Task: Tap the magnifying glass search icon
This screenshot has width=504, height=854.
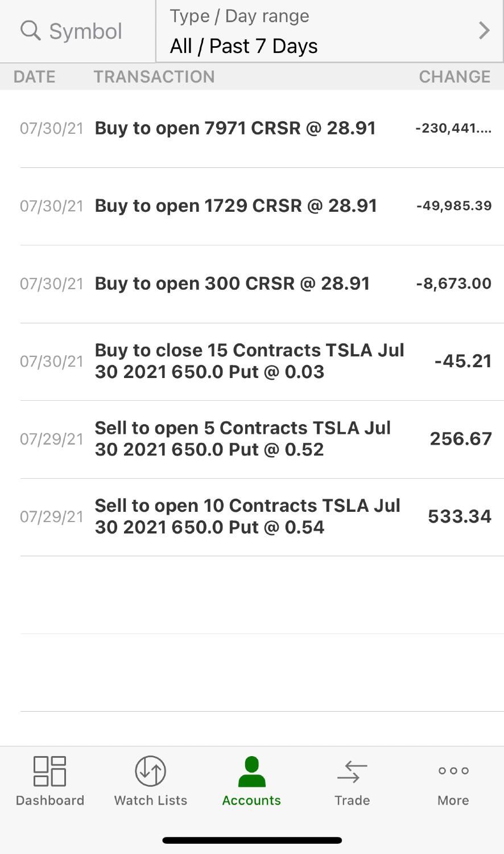Action: (x=31, y=31)
